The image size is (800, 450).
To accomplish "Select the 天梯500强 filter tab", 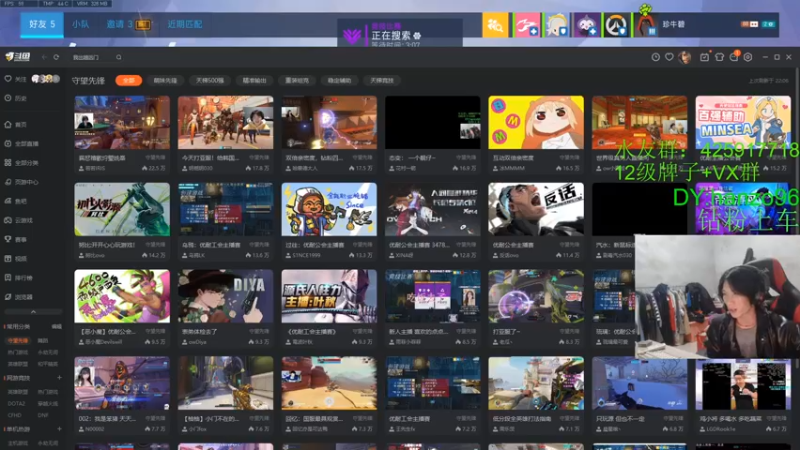I will click(x=210, y=81).
